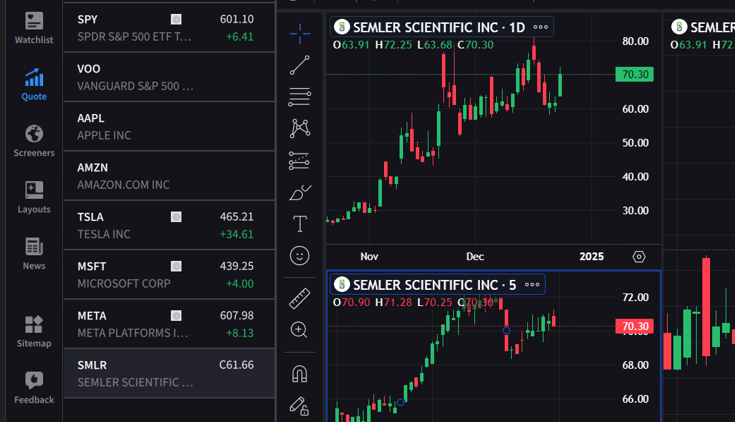Send Feedback via sidebar icon
Image resolution: width=735 pixels, height=422 pixels.
pos(34,388)
